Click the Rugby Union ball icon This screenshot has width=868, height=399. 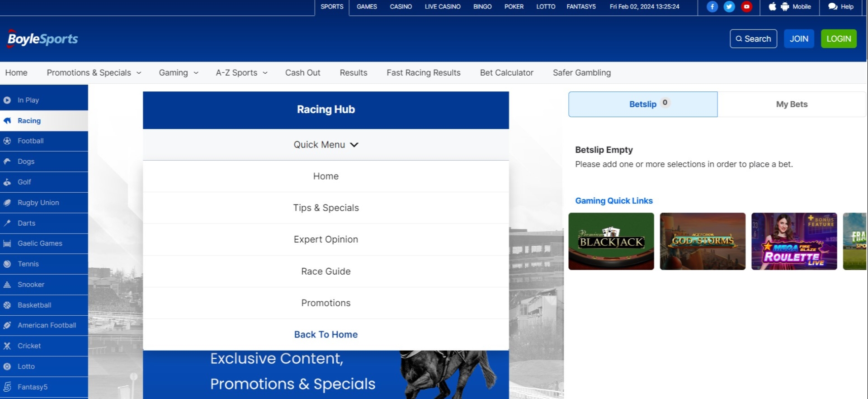[7, 203]
